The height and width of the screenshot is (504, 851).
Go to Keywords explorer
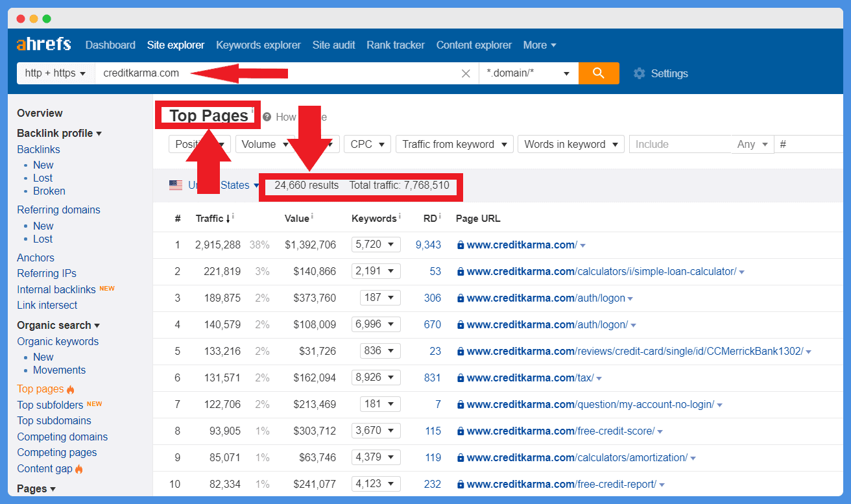coord(258,45)
